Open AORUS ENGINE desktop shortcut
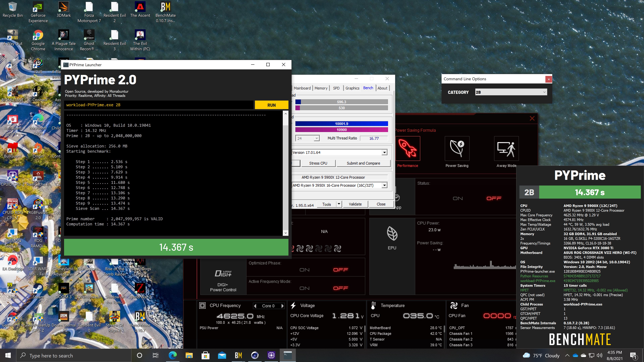The width and height of the screenshot is (644, 362). point(13,68)
